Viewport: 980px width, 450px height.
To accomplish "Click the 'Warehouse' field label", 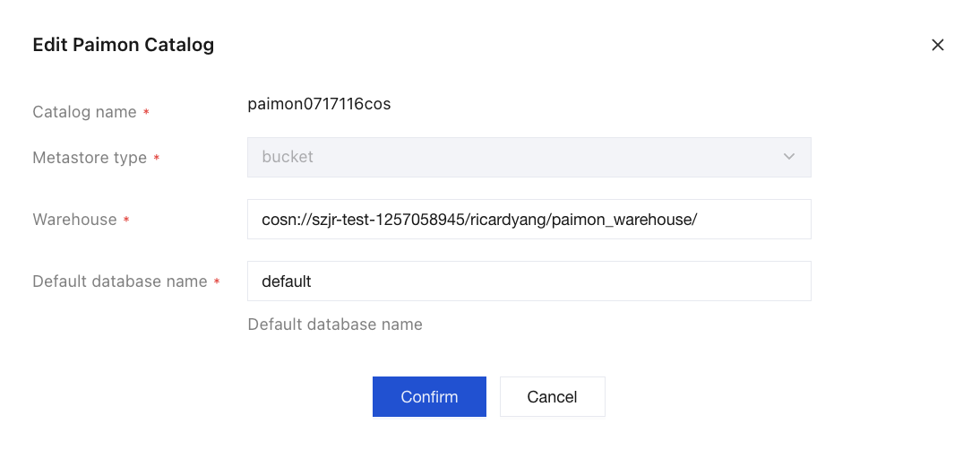I will pos(74,220).
